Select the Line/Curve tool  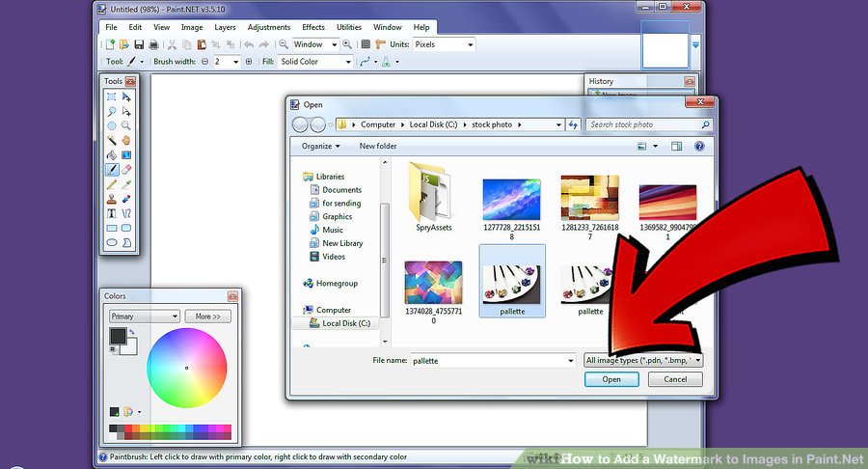pos(126,213)
